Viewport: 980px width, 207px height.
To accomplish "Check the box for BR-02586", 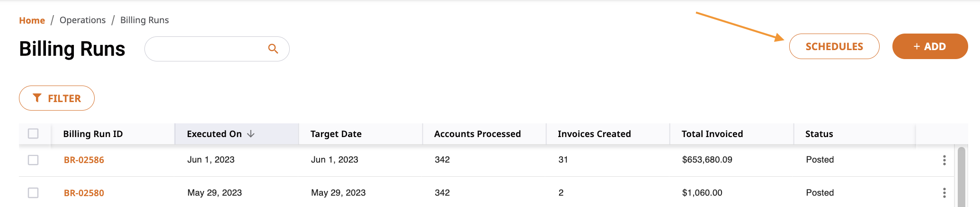I will [x=33, y=160].
